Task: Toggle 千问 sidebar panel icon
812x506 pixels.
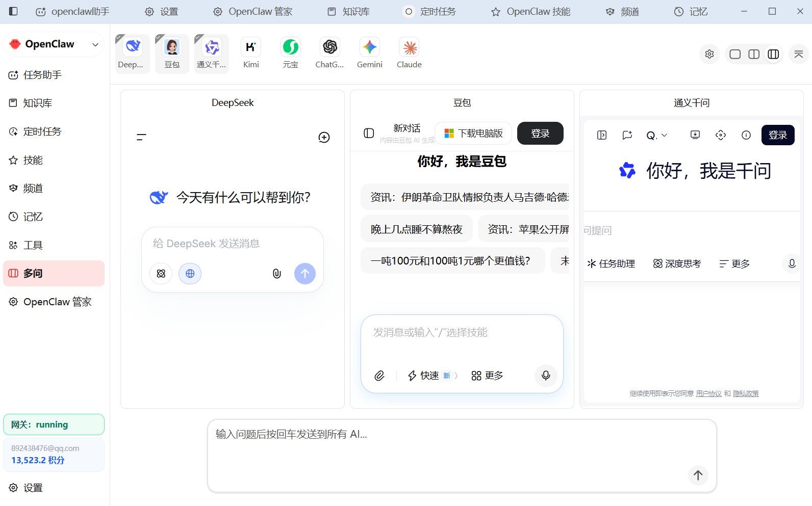Action: pos(602,135)
